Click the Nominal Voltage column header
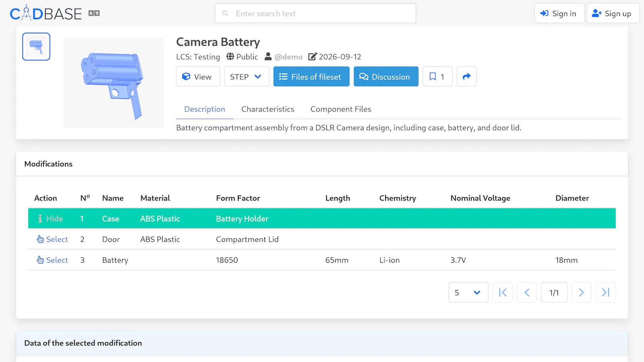 click(x=480, y=198)
